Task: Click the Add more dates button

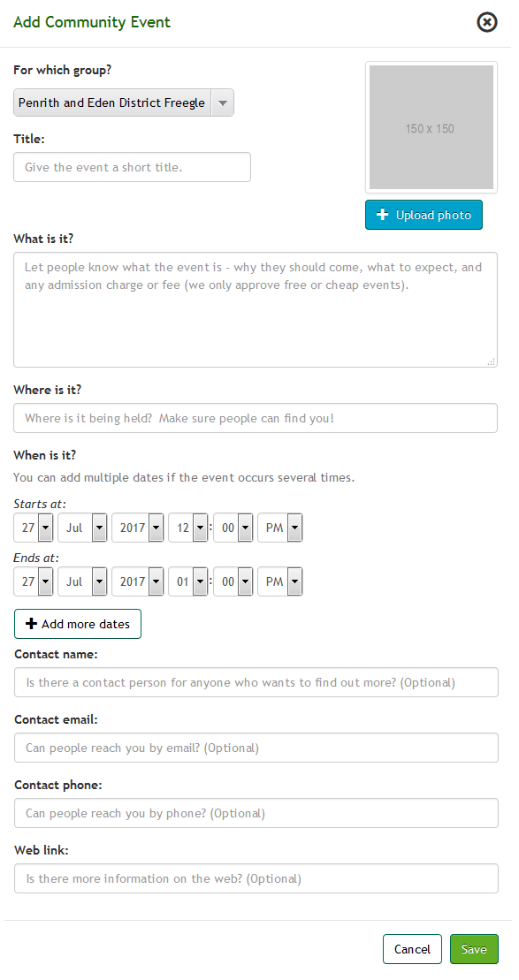Action: 78,624
